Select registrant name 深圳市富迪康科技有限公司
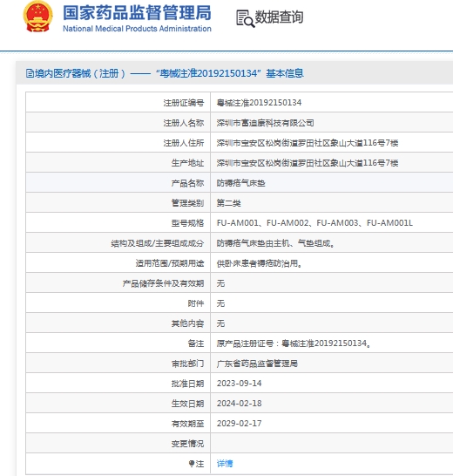The height and width of the screenshot is (476, 453). 265,123
